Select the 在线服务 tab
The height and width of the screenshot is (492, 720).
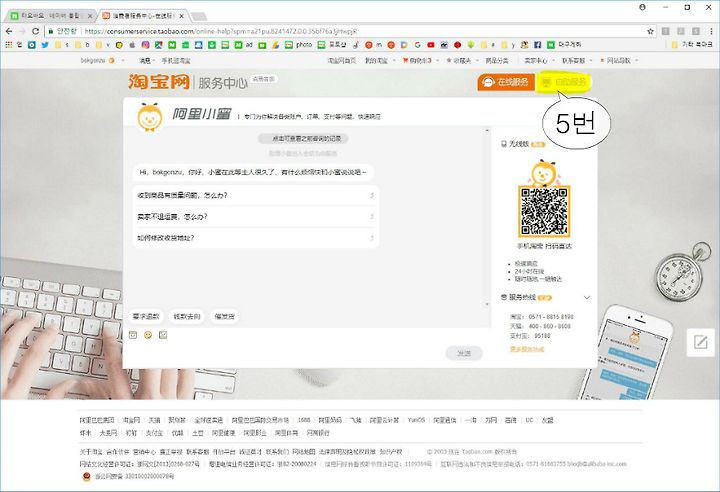pyautogui.click(x=506, y=82)
